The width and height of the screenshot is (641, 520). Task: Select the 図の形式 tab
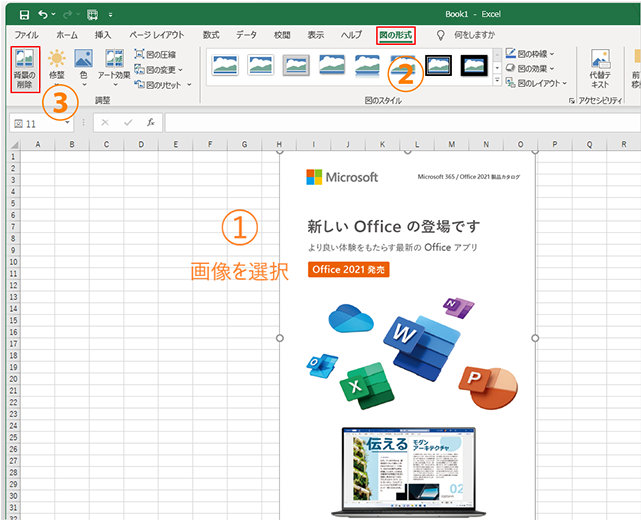(396, 36)
